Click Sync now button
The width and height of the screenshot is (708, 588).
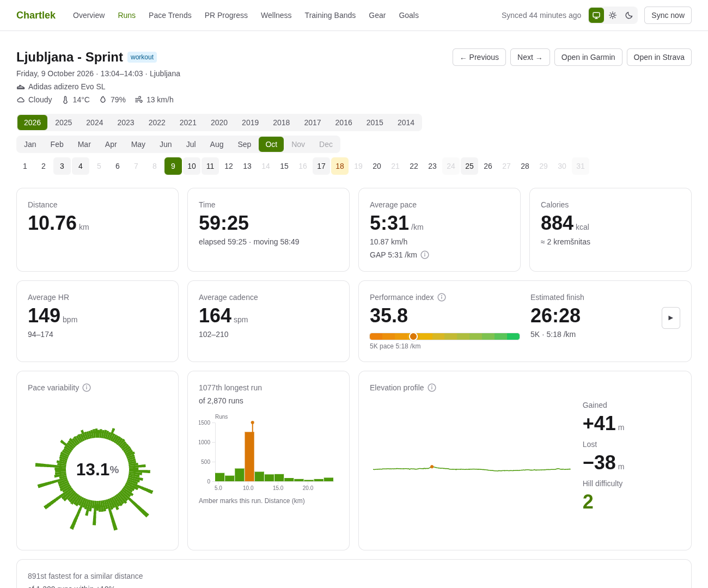(x=668, y=15)
